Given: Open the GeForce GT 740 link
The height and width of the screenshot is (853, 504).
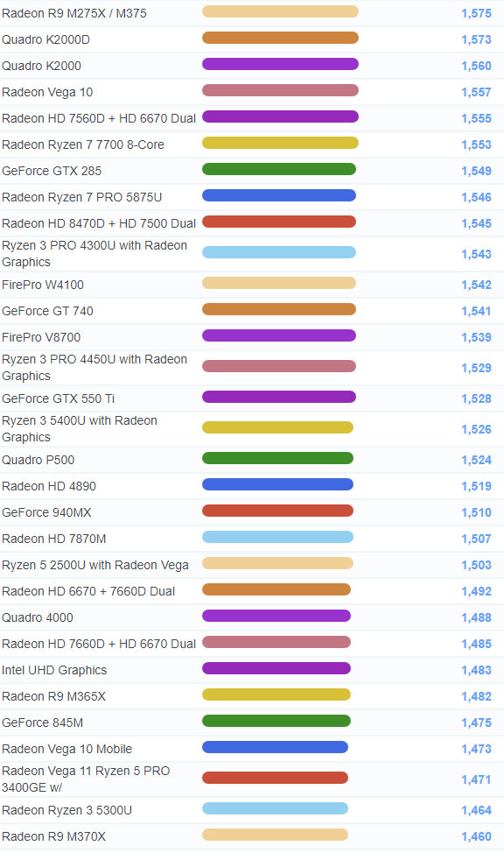Looking at the screenshot, I should coord(48,311).
